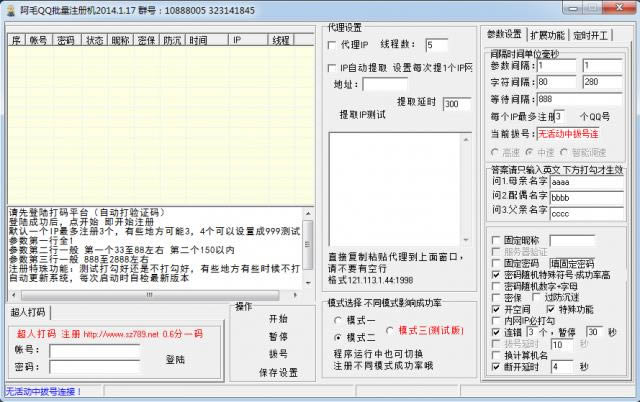The width and height of the screenshot is (640, 402).
Task: Enable 换计算机名 checkbox
Action: tap(496, 355)
